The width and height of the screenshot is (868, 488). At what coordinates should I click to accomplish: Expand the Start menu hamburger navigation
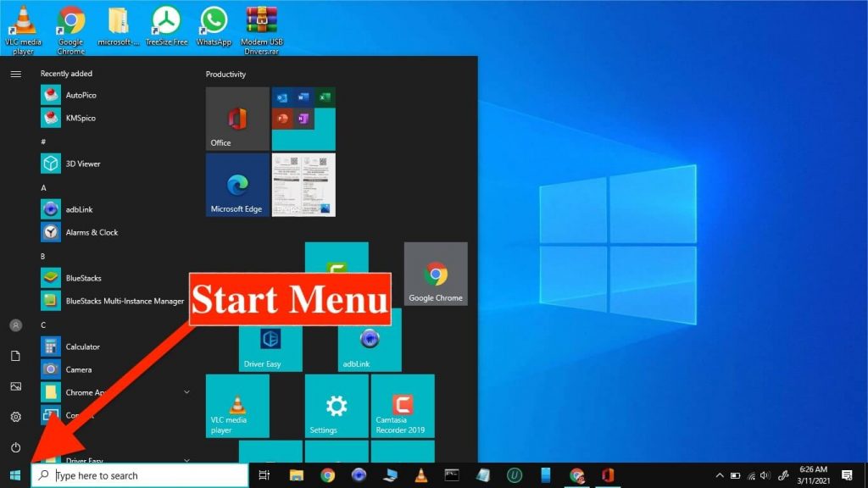(15, 75)
